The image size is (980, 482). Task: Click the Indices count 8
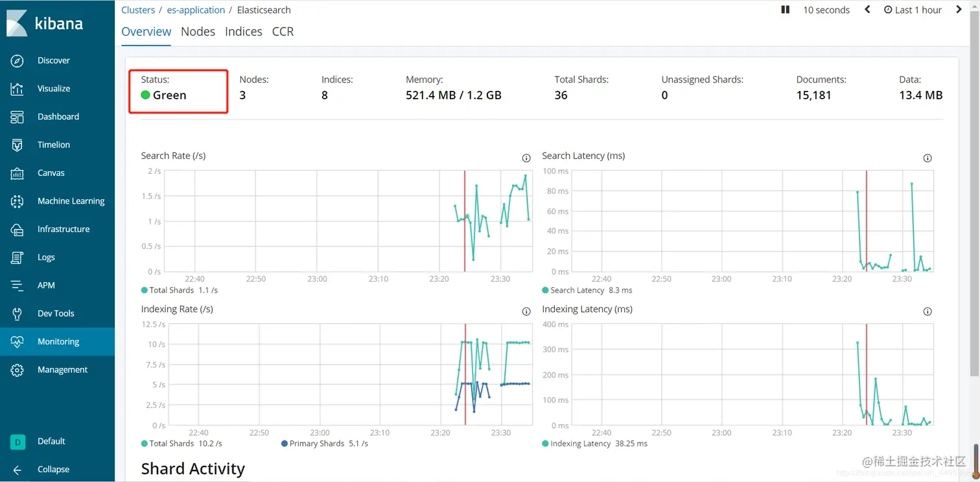point(325,95)
